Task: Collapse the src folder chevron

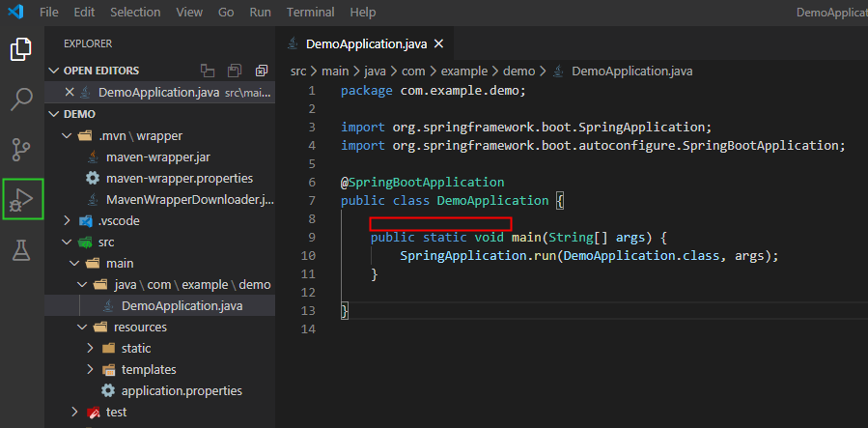Action: pyautogui.click(x=67, y=242)
